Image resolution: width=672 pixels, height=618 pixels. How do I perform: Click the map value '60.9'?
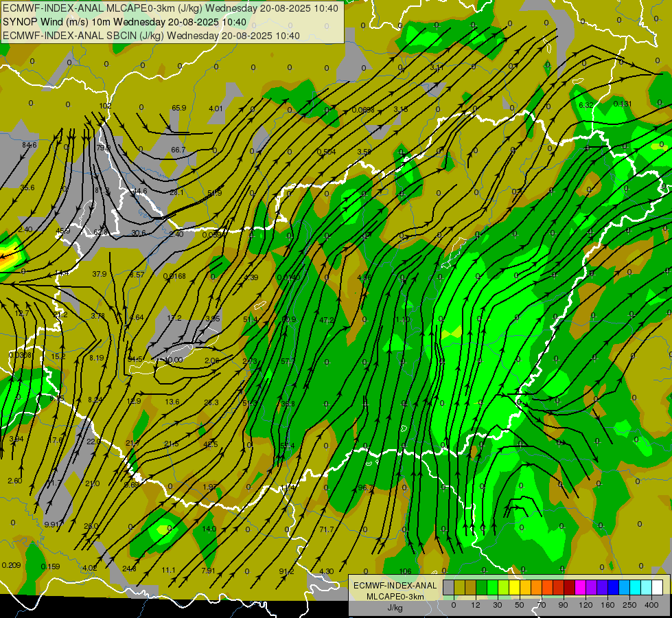click(x=289, y=319)
